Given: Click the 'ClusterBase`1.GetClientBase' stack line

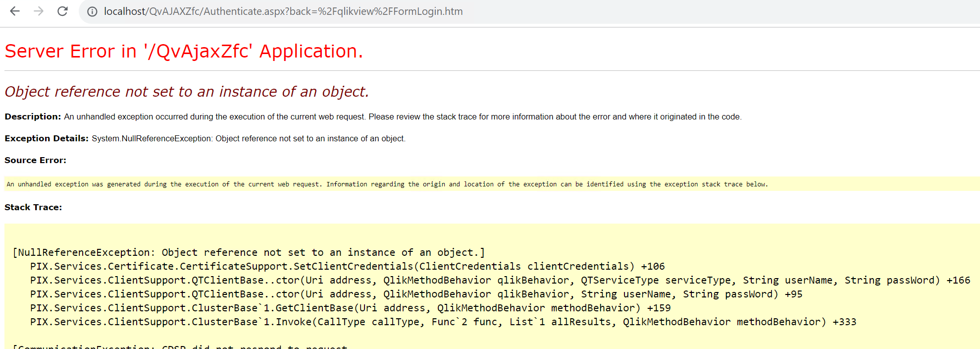Looking at the screenshot, I should coord(350,308).
